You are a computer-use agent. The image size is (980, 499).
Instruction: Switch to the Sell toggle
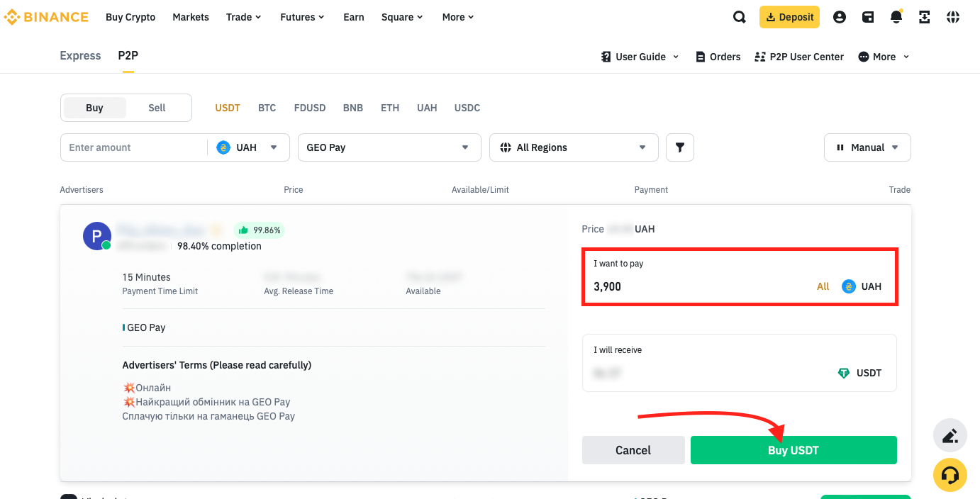[157, 108]
